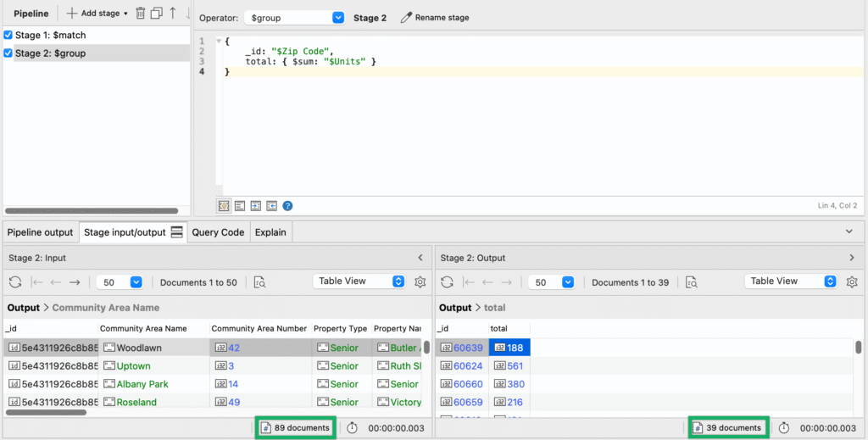868x440 pixels.
Task: Open settings gear in Stage 2 Output
Action: coord(852,281)
